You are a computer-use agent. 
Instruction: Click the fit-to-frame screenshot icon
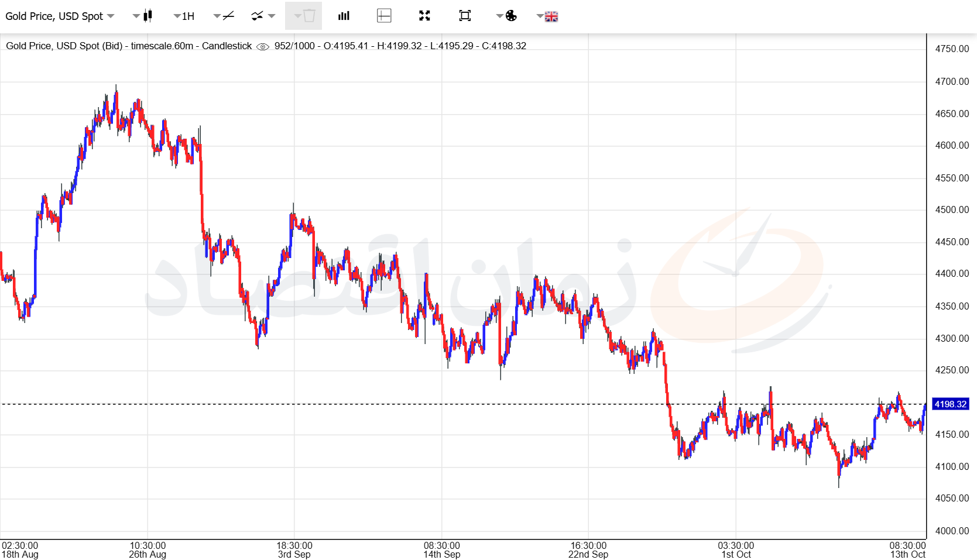[465, 16]
